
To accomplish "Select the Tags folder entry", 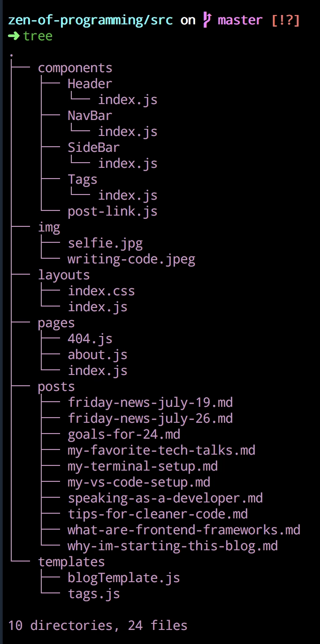I will click(x=83, y=180).
